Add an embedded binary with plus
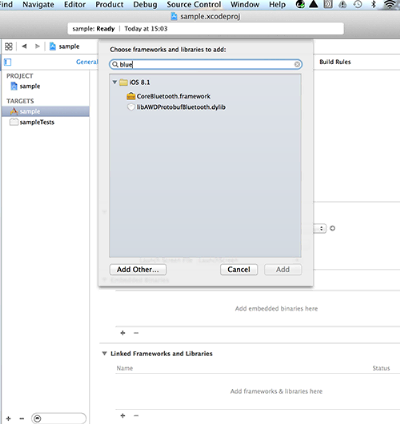Screen dimensions: 400x424 pyautogui.click(x=123, y=333)
